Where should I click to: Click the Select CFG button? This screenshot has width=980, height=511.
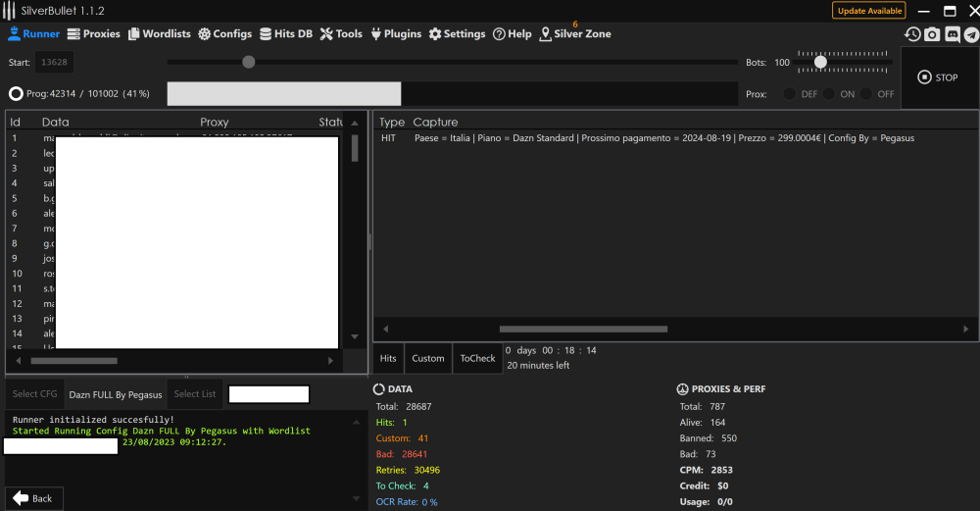tap(34, 394)
